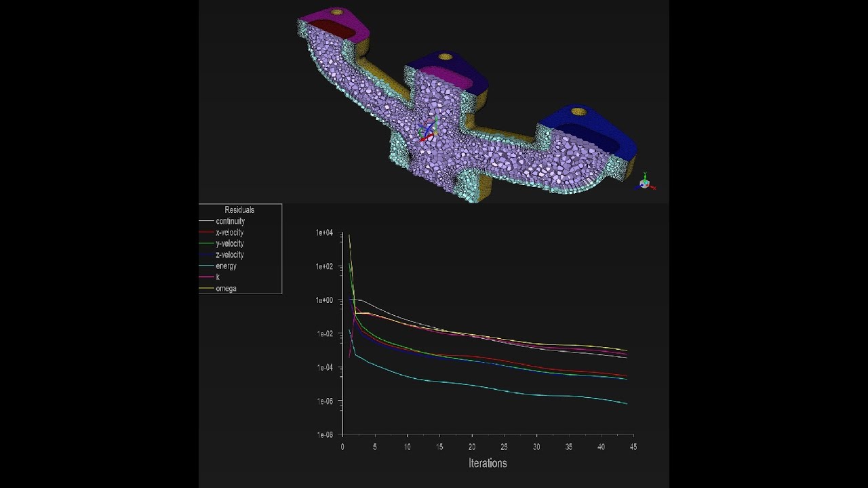The image size is (868, 488).
Task: Select the z-velocity legend entry
Action: click(229, 255)
